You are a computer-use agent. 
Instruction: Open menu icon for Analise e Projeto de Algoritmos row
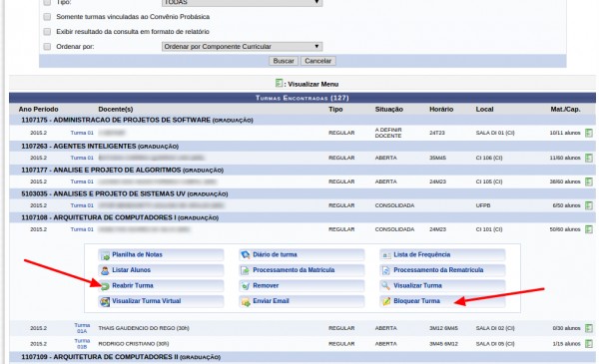(x=589, y=182)
